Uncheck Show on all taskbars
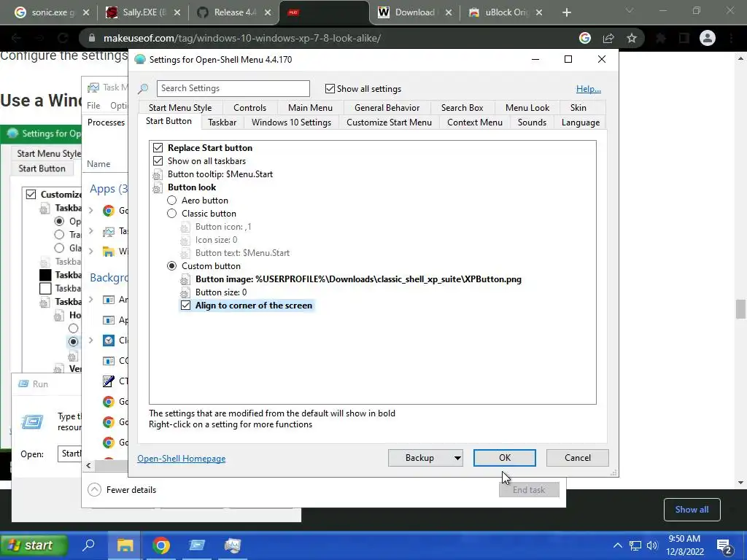747x560 pixels. [x=158, y=161]
